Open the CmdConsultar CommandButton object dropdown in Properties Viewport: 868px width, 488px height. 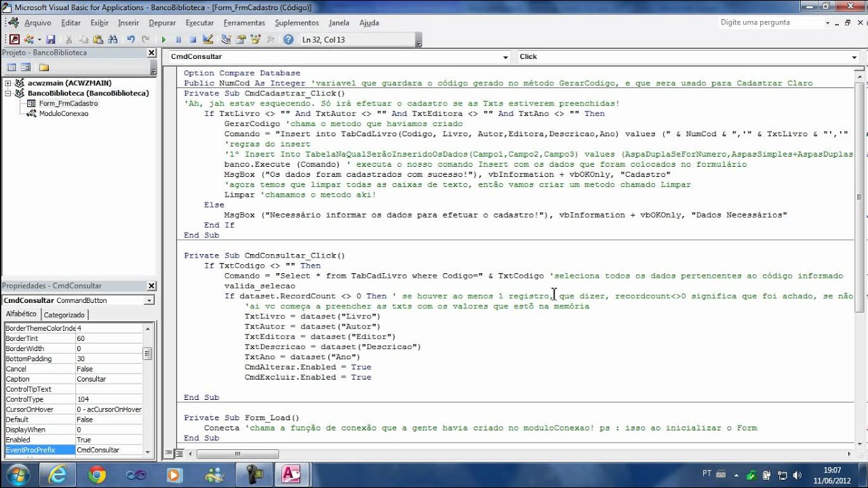149,300
